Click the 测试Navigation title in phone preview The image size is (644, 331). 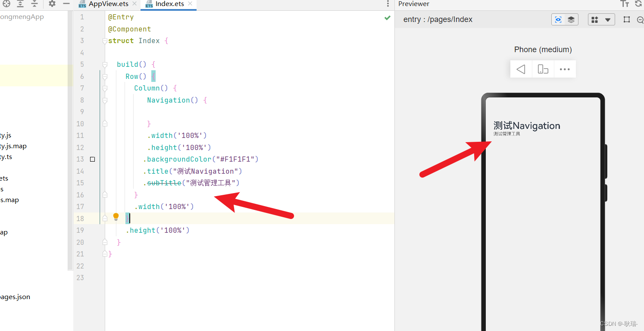(527, 126)
